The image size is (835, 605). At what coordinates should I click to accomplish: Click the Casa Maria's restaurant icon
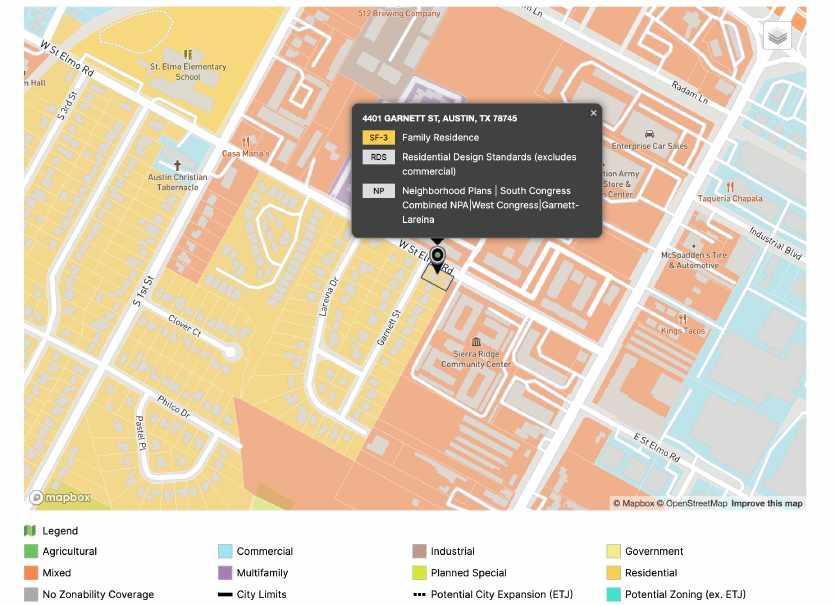pyautogui.click(x=245, y=143)
